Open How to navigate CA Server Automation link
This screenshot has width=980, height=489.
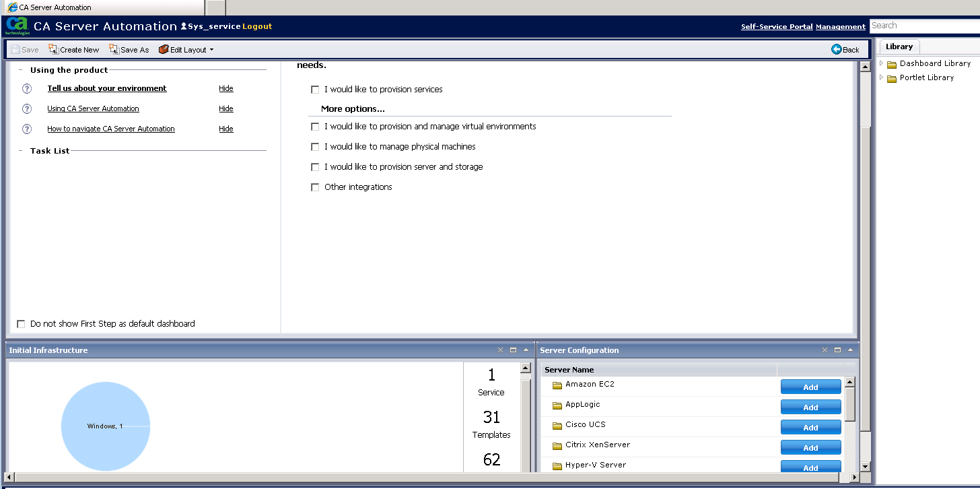(111, 129)
